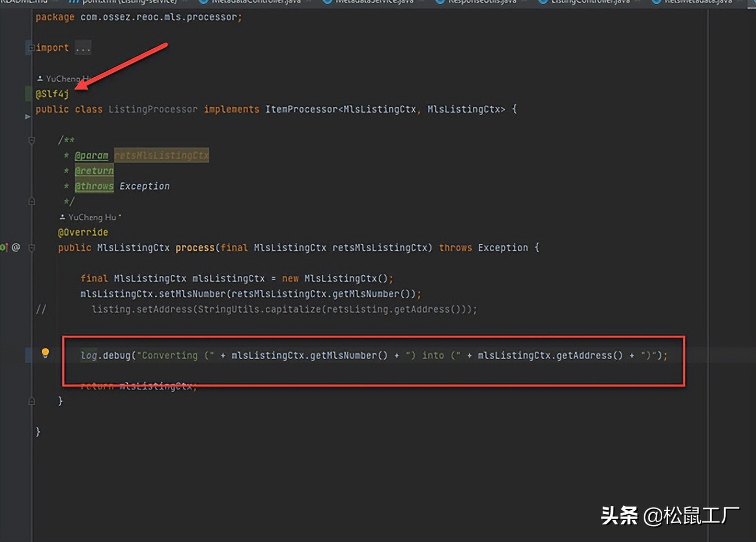Screen dimensions: 756x542
Task: Click the blue change marker beside log.debug line
Action: click(x=28, y=355)
